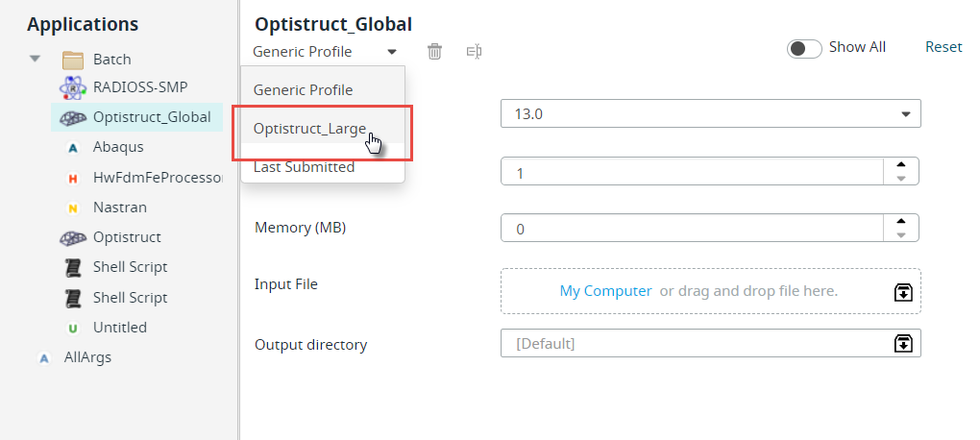The height and width of the screenshot is (440, 980).
Task: Increase the Memory (MB) value
Action: (901, 221)
